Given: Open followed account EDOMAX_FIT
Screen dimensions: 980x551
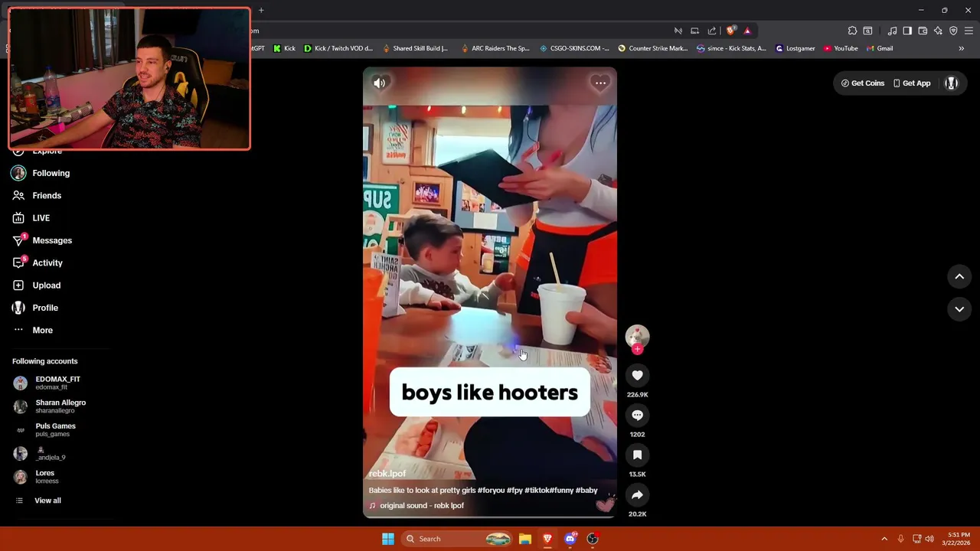Looking at the screenshot, I should [47, 383].
